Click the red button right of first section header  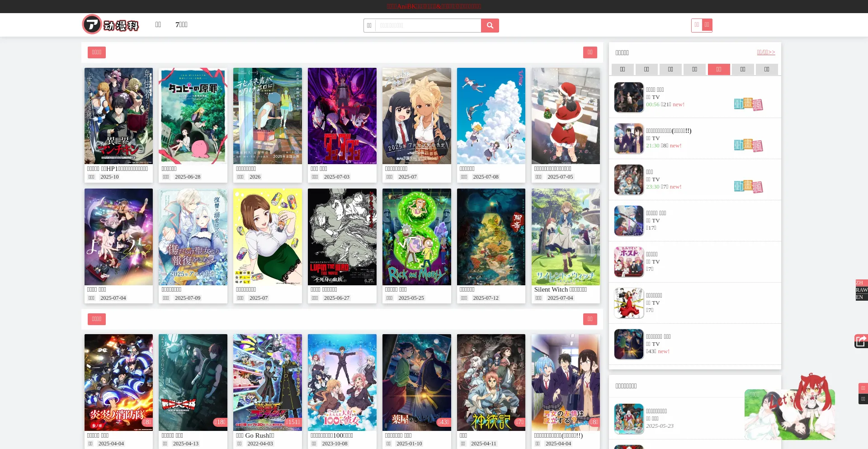pyautogui.click(x=590, y=52)
